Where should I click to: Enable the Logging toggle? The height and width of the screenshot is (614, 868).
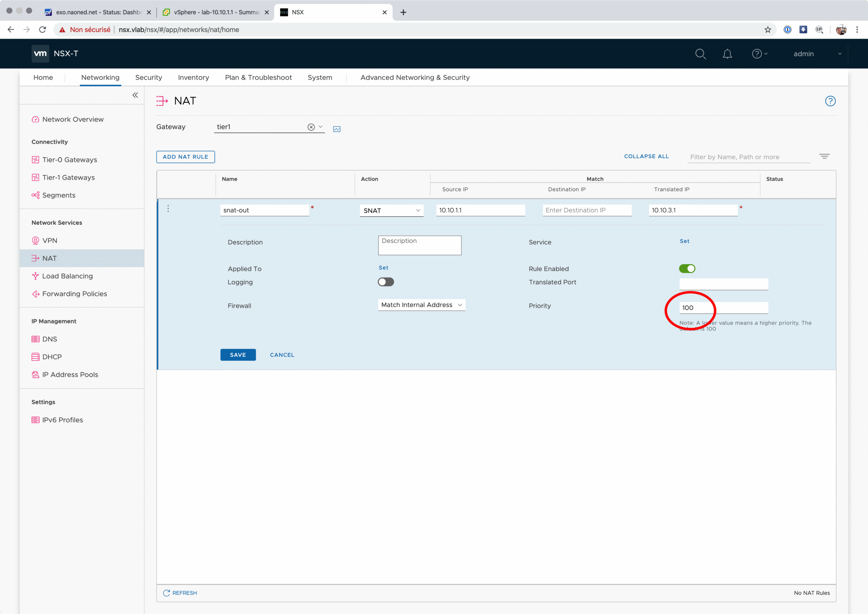386,282
